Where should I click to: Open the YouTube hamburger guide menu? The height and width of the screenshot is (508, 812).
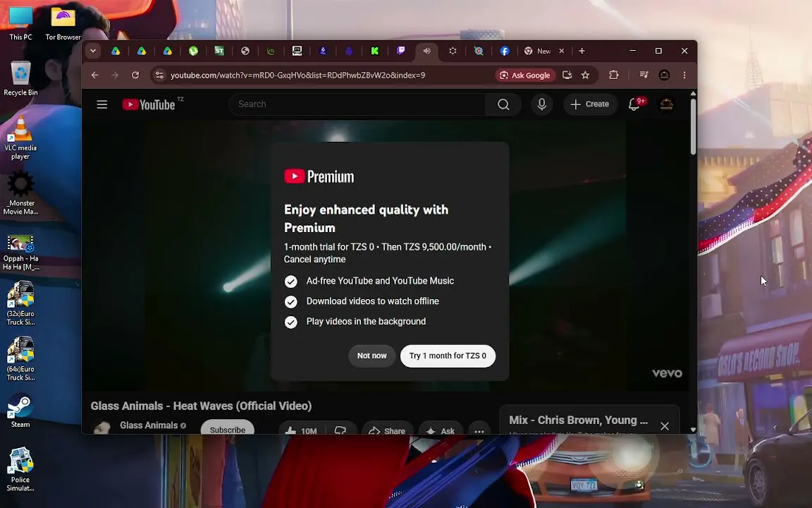coord(102,104)
